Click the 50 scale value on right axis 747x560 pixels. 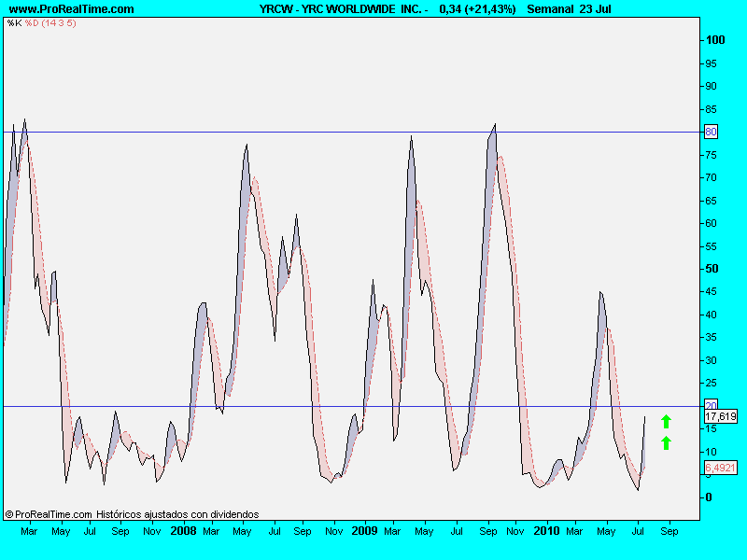(x=712, y=269)
